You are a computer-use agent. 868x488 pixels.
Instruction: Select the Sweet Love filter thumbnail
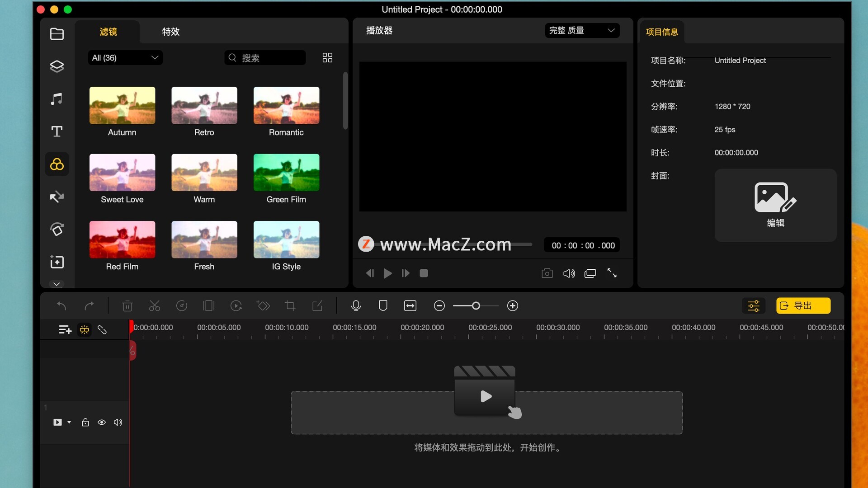click(x=122, y=173)
